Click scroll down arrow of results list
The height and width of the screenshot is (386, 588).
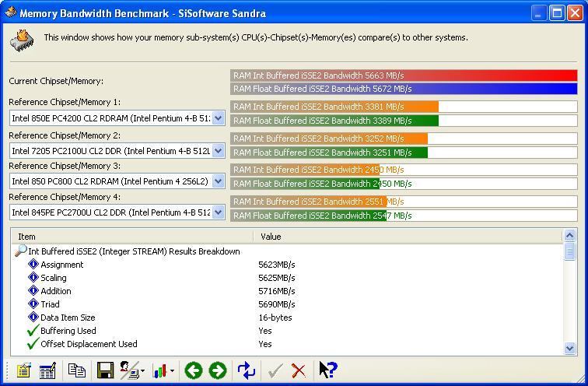pos(569,348)
